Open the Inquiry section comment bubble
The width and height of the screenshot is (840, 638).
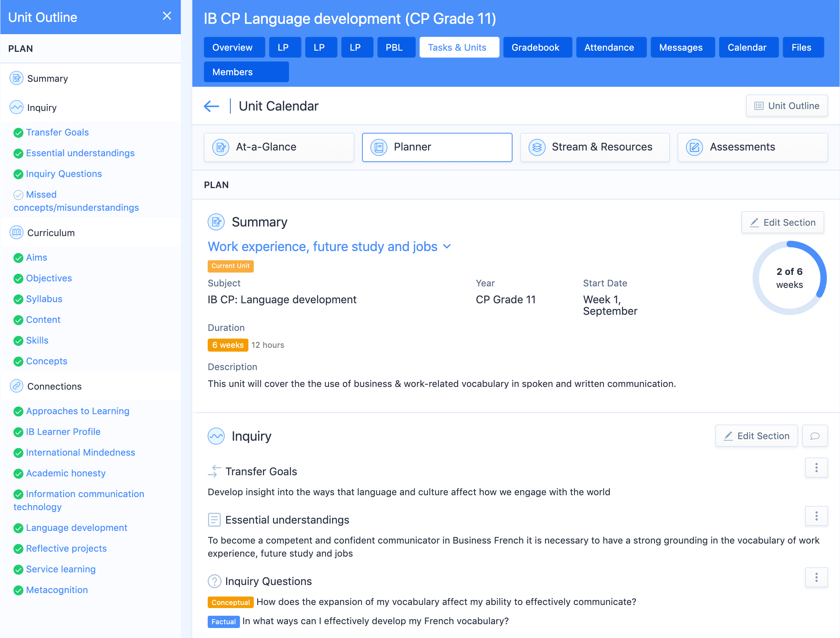(815, 436)
